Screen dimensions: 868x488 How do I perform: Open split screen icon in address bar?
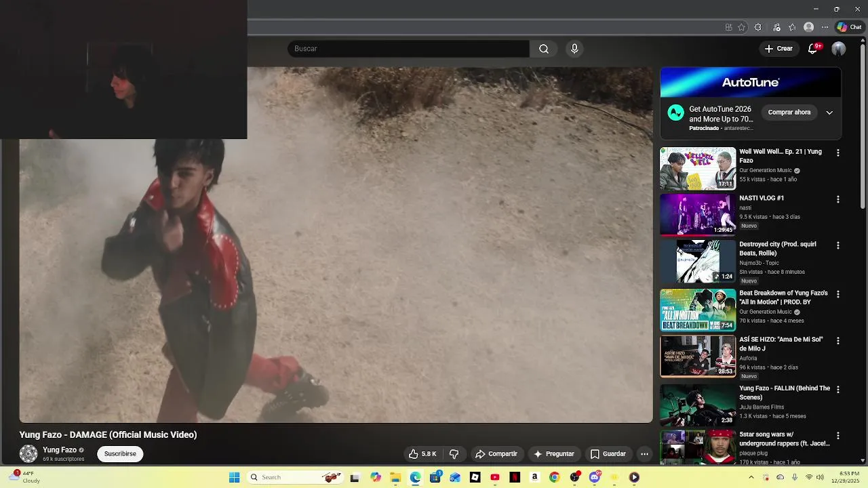tap(728, 27)
